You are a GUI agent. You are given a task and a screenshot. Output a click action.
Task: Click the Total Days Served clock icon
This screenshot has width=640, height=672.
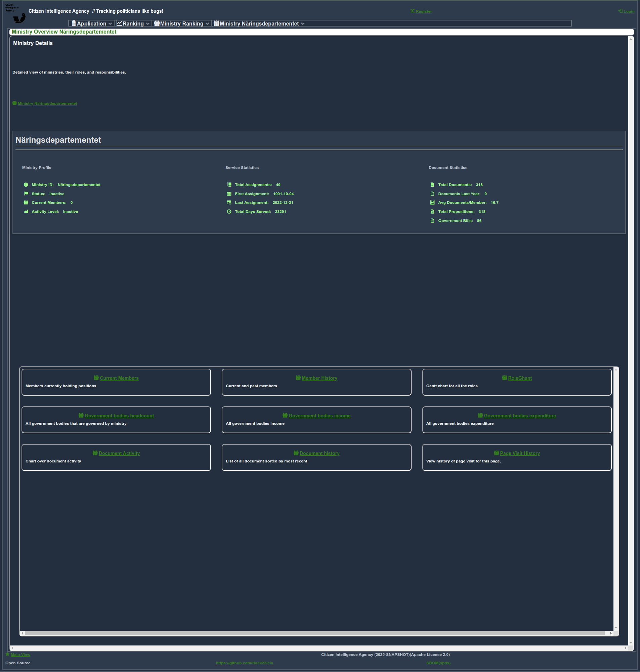[229, 212]
